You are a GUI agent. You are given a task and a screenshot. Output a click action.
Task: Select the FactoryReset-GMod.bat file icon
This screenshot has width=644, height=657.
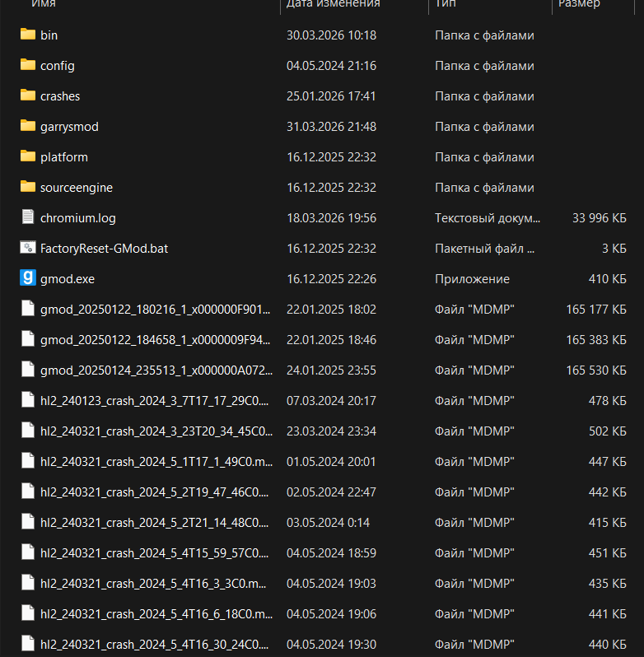point(28,248)
